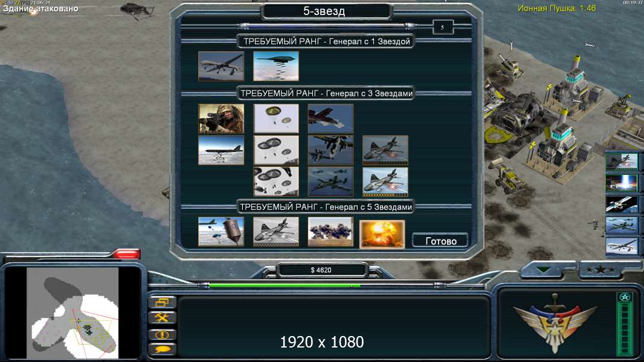Expand the green down-arrow panel tab
Viewport: 644px width, 362px height.
pyautogui.click(x=544, y=270)
